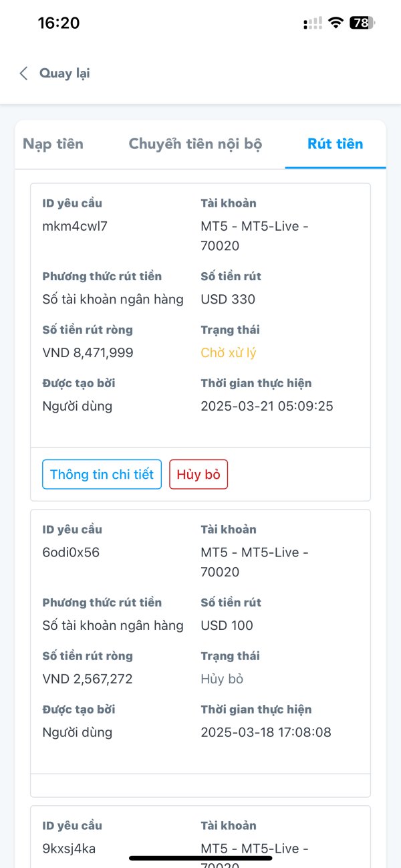Go back via the Quay lại link
The image size is (401, 868).
64,74
